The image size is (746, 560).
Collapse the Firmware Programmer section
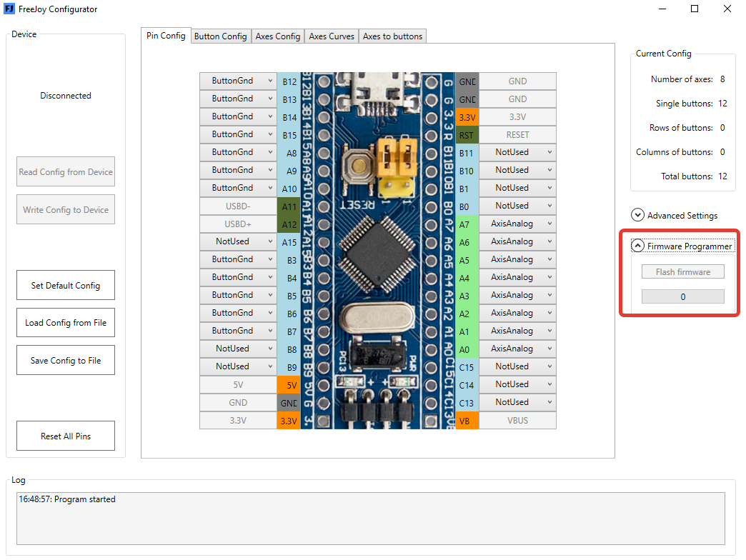click(x=637, y=246)
